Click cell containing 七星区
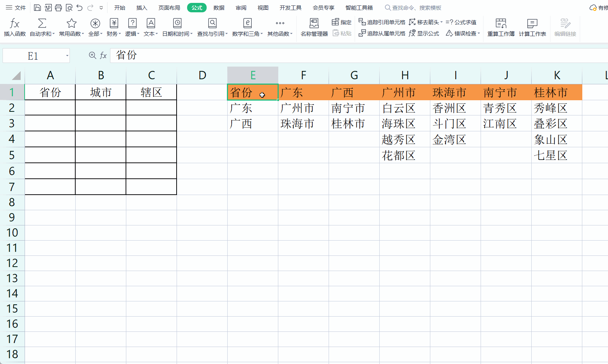Viewport: 608px width, 364px height. click(557, 155)
